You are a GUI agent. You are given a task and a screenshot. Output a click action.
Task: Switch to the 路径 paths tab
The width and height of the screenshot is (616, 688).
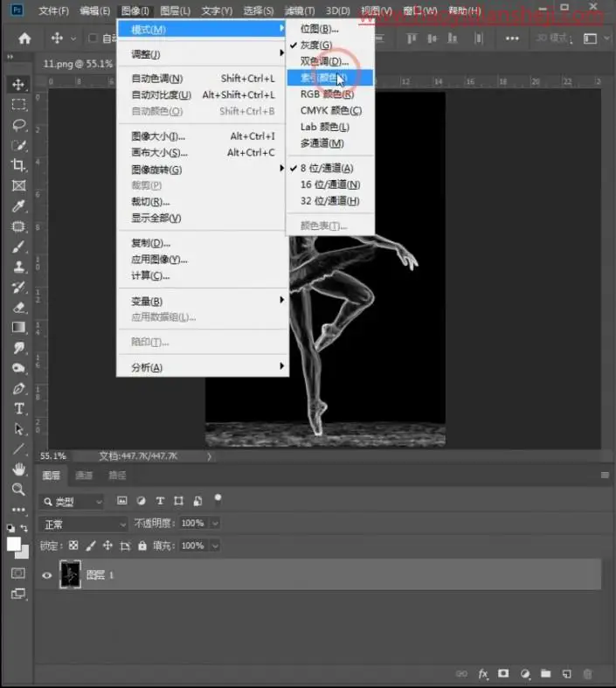click(117, 476)
